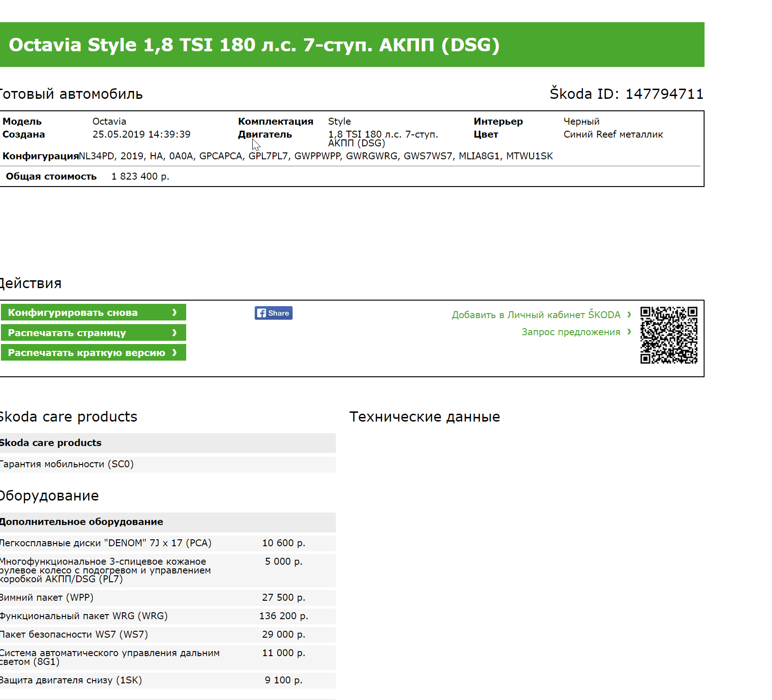Click the color value 'Синий Reef металлик'

click(x=613, y=134)
